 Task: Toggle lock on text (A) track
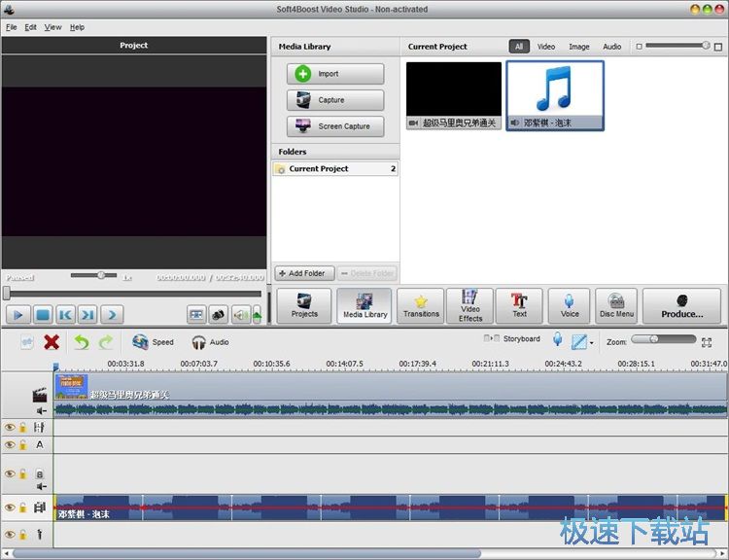pos(22,444)
